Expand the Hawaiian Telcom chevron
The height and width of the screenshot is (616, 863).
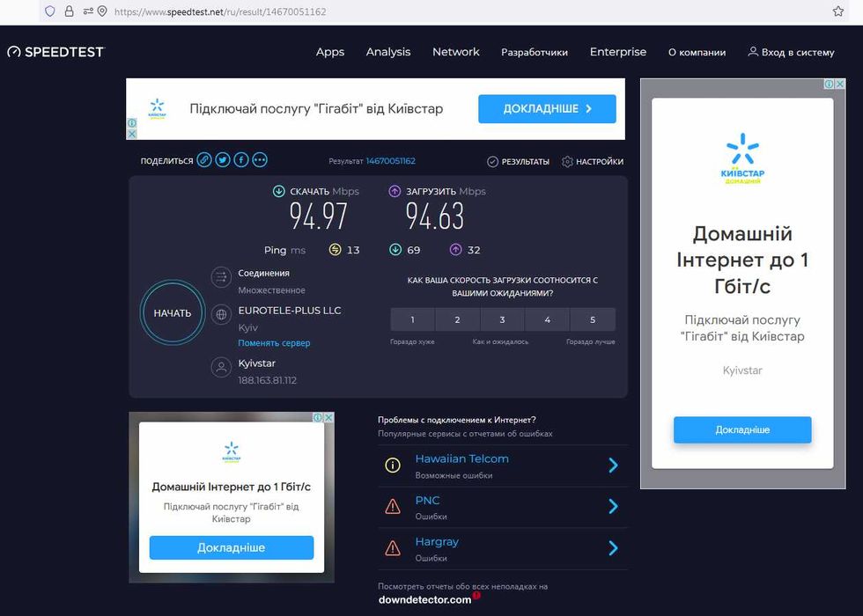(613, 466)
